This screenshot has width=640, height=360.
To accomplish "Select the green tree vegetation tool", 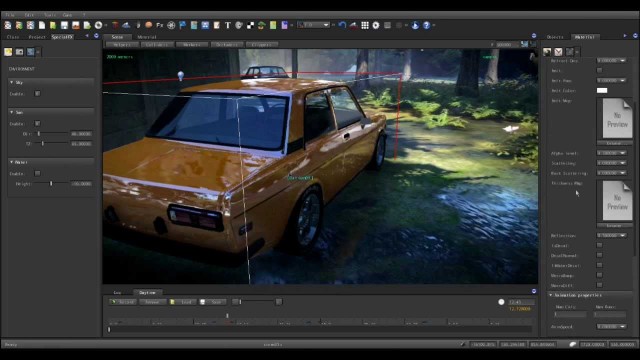I will pyautogui.click(x=262, y=25).
